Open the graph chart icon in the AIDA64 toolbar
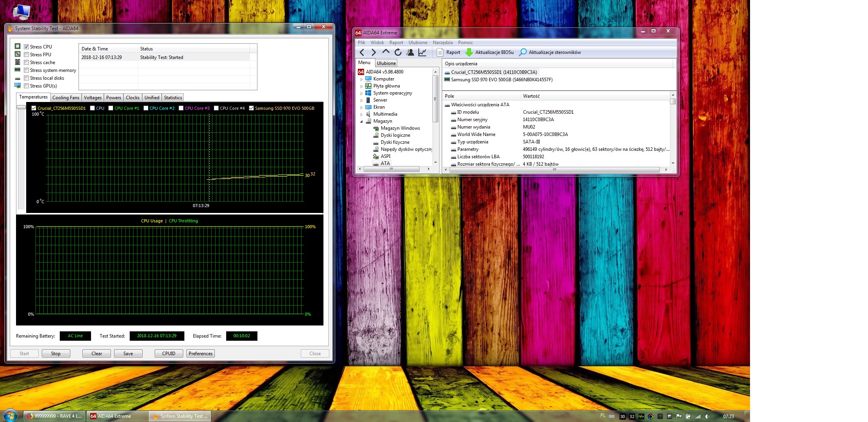The height and width of the screenshot is (422, 868). 422,52
